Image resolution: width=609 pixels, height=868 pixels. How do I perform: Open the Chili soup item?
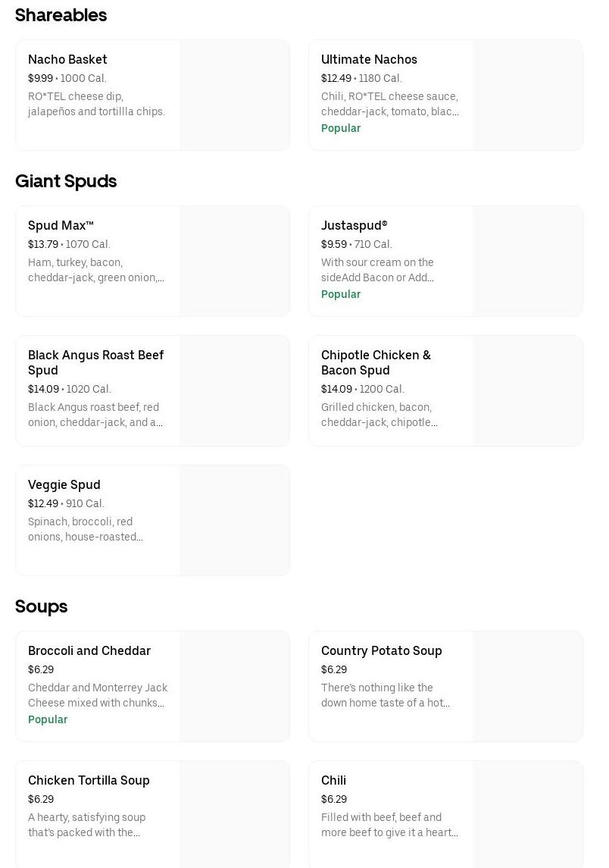333,780
